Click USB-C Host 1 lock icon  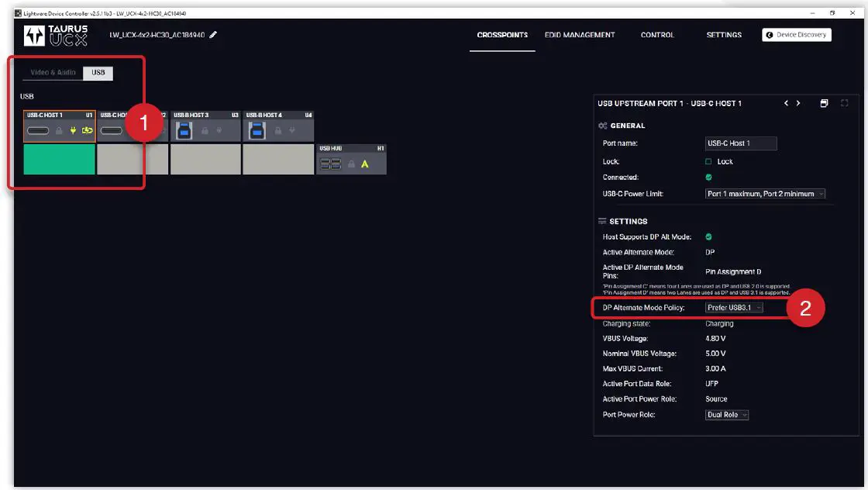point(59,131)
